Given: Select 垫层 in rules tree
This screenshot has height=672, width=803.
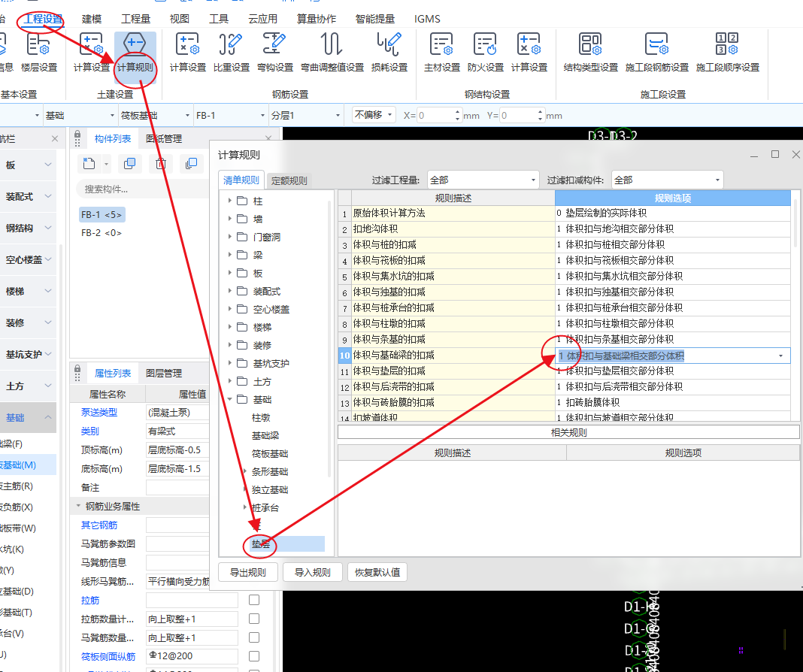Looking at the screenshot, I should 261,543.
